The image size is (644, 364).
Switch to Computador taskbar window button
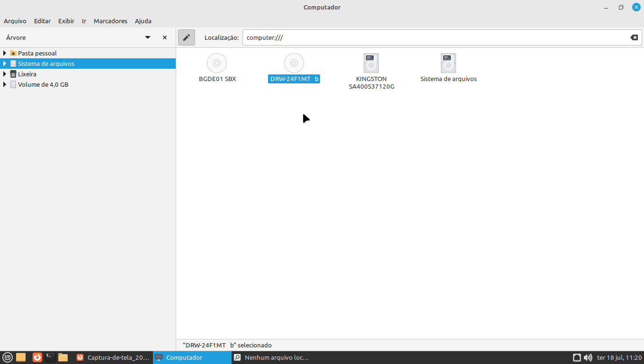coord(192,357)
